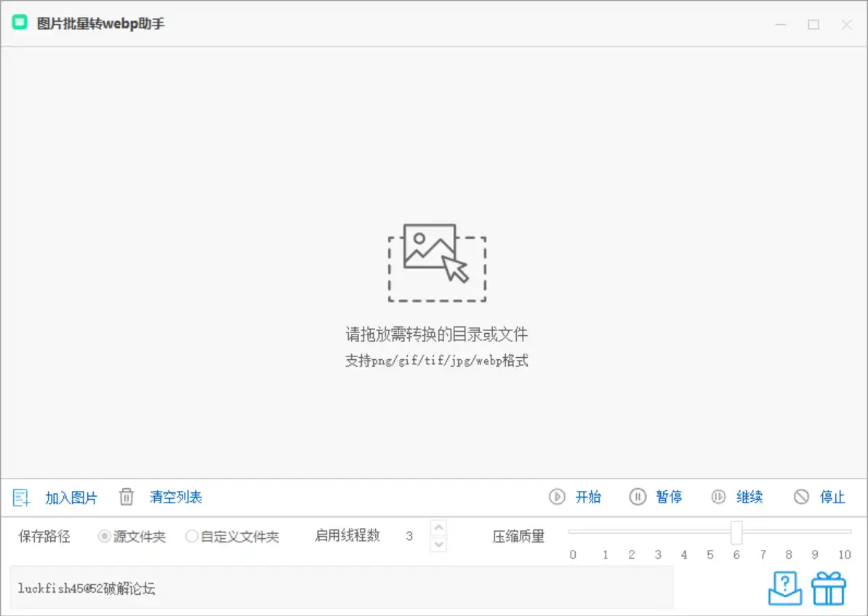Screen dimensions: 868x616
Task: Start conversion by clicking 开始
Action: coord(589,497)
